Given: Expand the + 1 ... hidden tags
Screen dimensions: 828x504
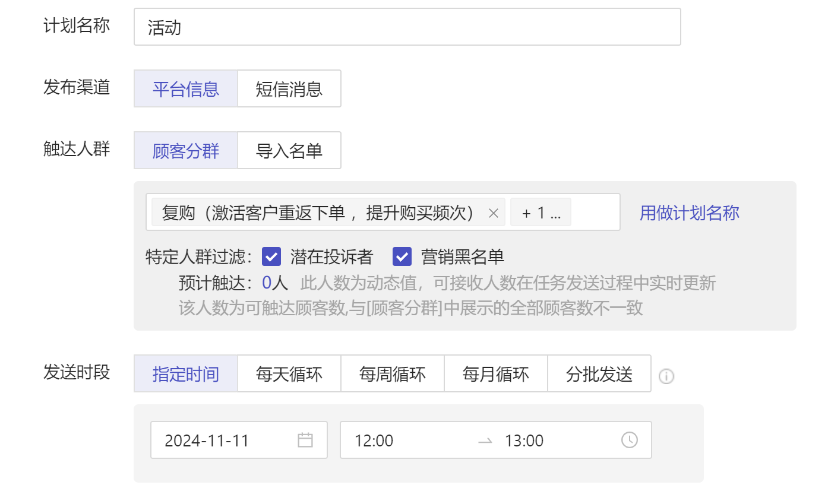Looking at the screenshot, I should (x=541, y=213).
